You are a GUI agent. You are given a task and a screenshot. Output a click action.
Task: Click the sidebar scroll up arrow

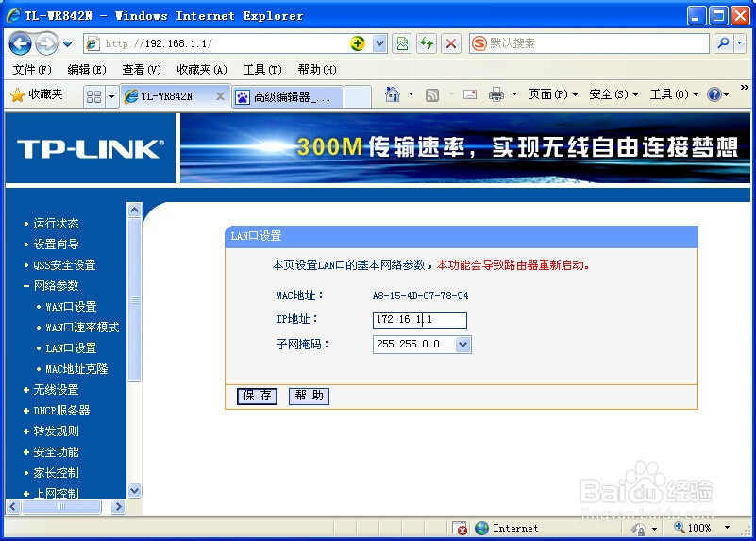pyautogui.click(x=135, y=210)
